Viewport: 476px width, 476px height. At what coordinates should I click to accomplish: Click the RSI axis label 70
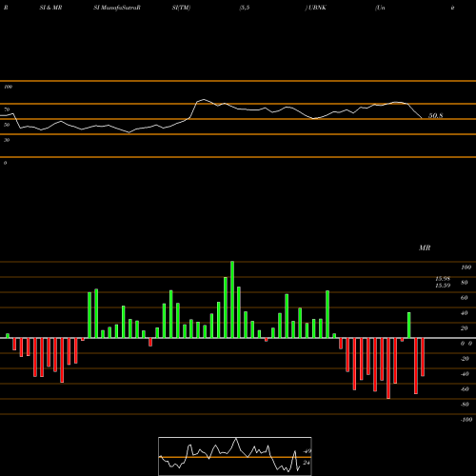(x=7, y=109)
